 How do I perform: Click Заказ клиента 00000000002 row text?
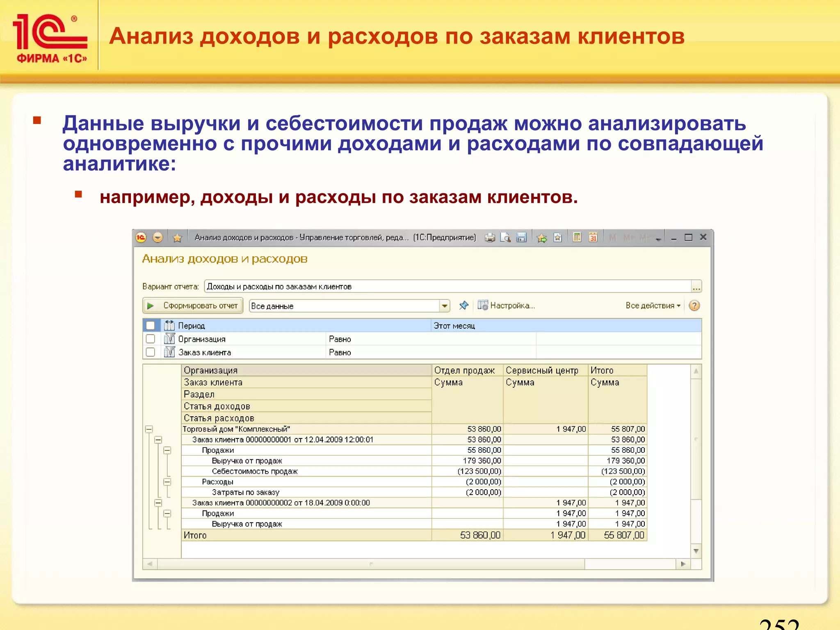pos(281,503)
